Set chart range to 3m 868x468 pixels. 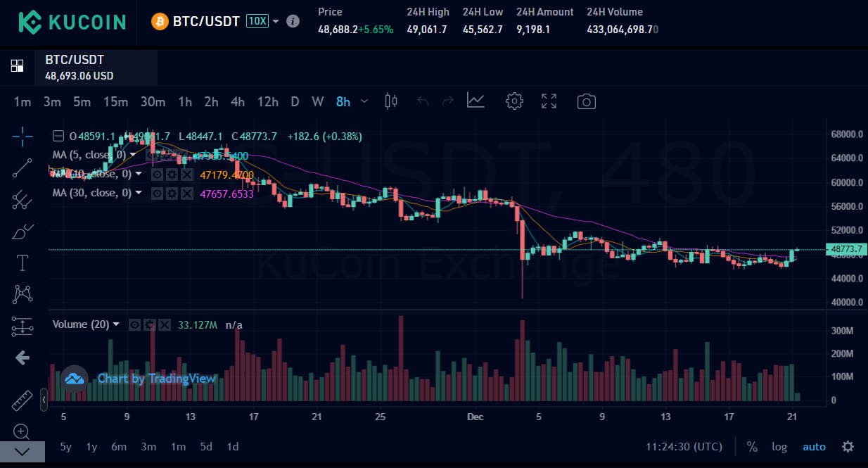pyautogui.click(x=148, y=447)
